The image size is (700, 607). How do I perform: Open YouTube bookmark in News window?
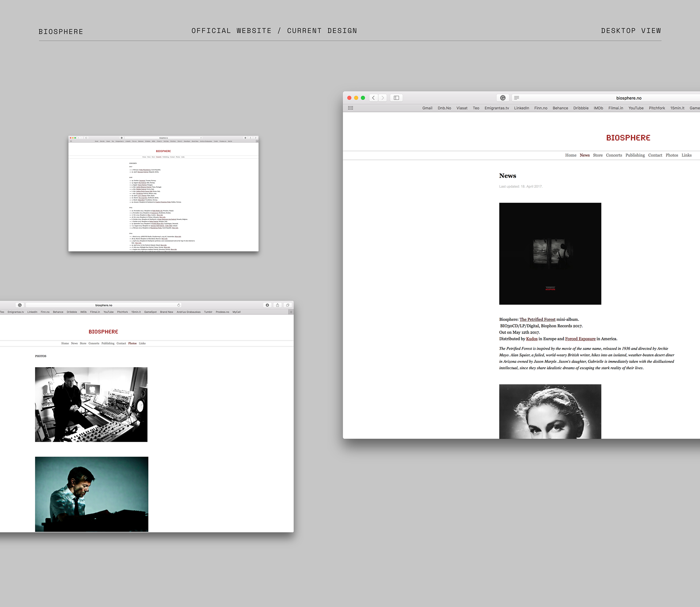click(x=636, y=108)
